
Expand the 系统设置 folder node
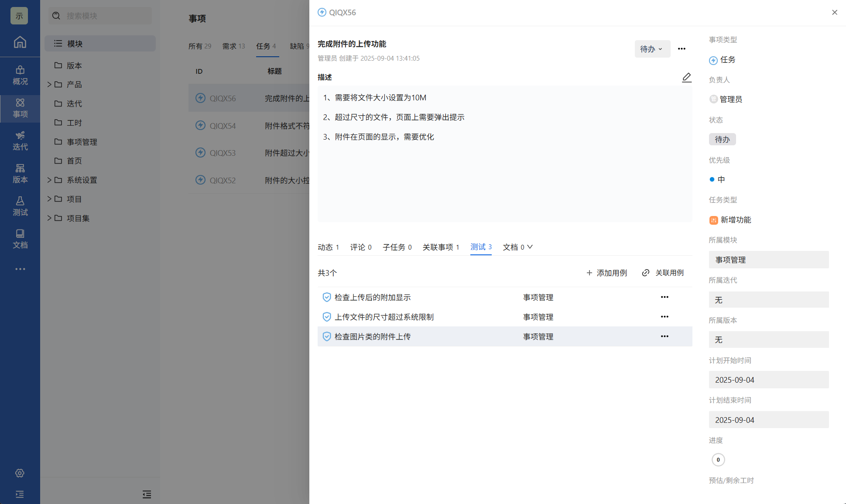49,180
